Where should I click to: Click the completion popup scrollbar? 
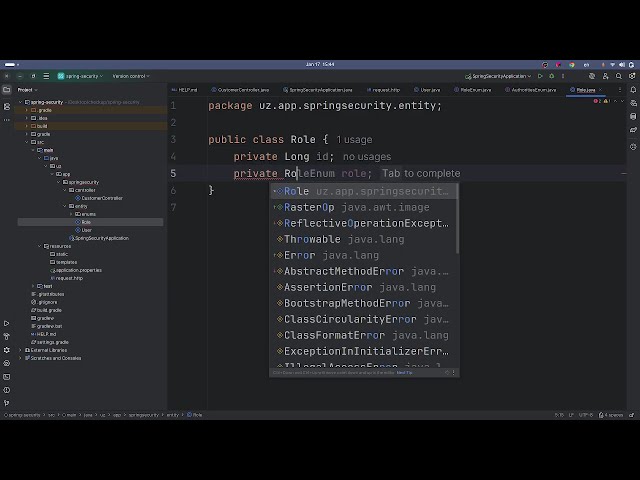(457, 218)
